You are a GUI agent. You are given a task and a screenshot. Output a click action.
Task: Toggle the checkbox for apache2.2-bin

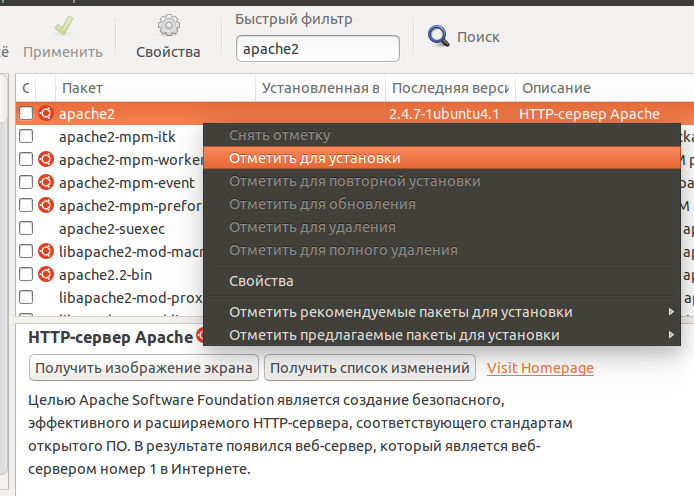26,274
